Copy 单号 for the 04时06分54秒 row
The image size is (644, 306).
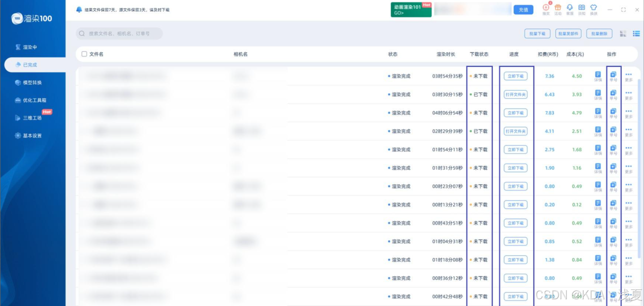point(613,113)
